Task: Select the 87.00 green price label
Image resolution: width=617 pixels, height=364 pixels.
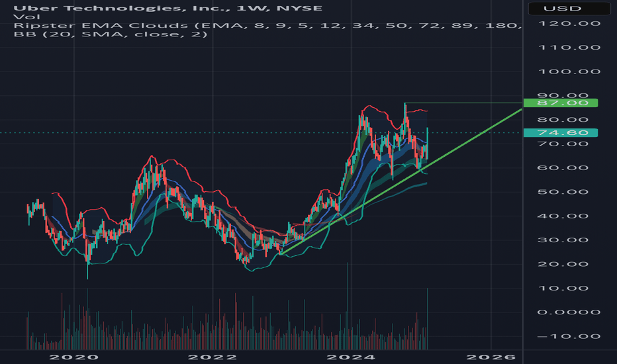Action: pyautogui.click(x=561, y=103)
